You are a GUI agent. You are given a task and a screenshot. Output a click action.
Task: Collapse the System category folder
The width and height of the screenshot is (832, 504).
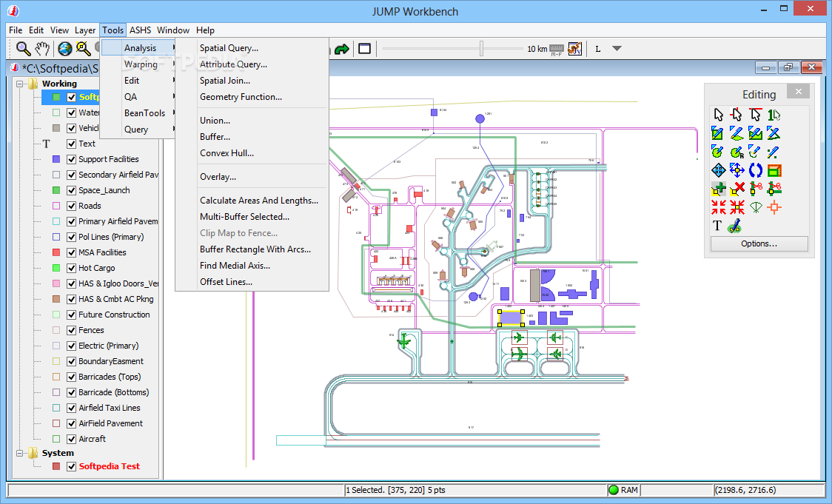pyautogui.click(x=20, y=453)
